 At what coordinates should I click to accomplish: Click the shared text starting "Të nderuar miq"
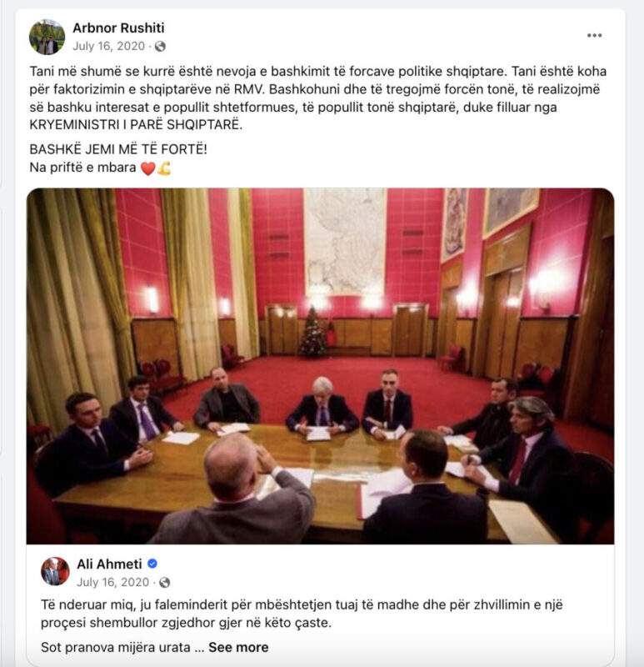pyautogui.click(x=302, y=614)
